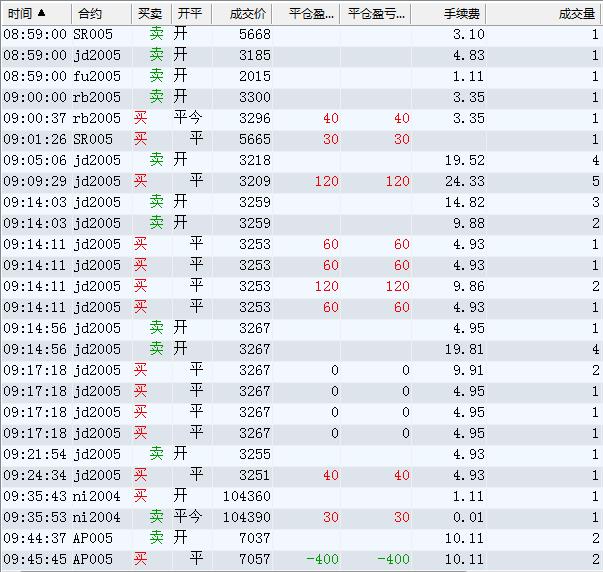Select the 09:44:37 AP005 row

point(302,538)
